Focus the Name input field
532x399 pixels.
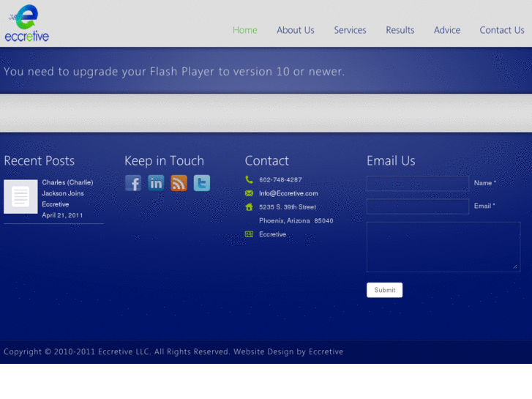coord(418,183)
